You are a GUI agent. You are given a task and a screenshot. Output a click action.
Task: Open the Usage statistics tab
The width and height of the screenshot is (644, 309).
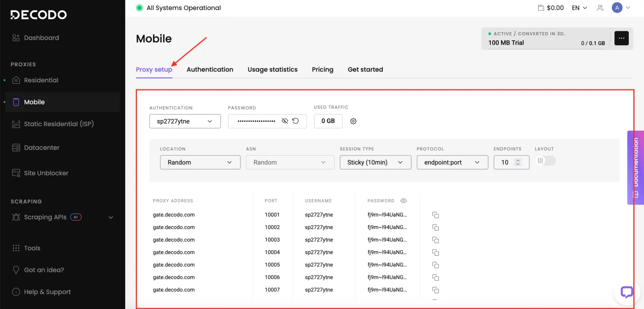click(x=272, y=69)
